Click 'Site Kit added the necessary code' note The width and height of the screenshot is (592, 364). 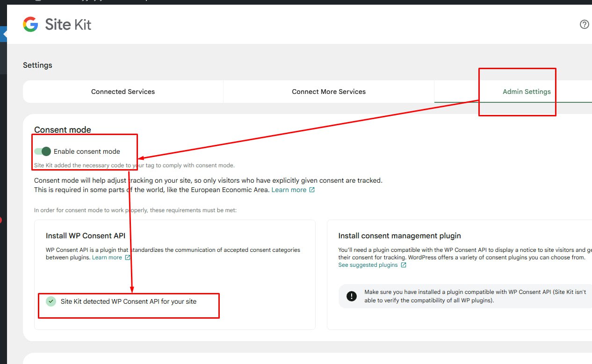pos(134,165)
